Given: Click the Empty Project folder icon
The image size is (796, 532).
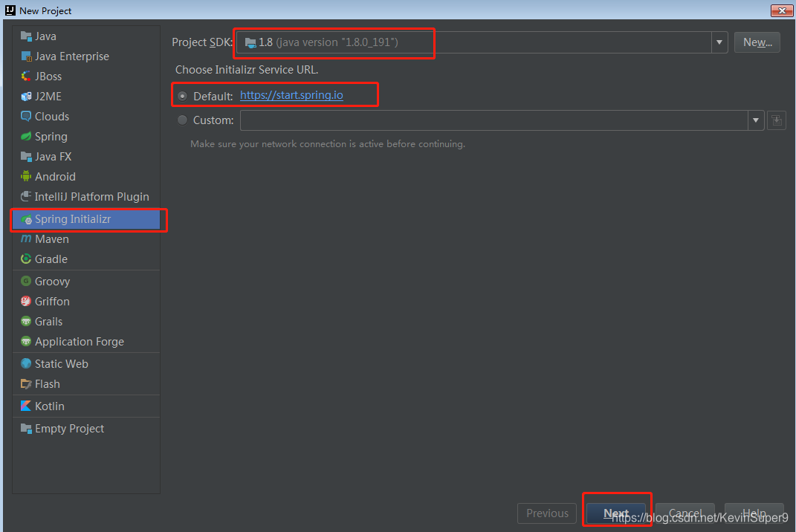Looking at the screenshot, I should 26,429.
